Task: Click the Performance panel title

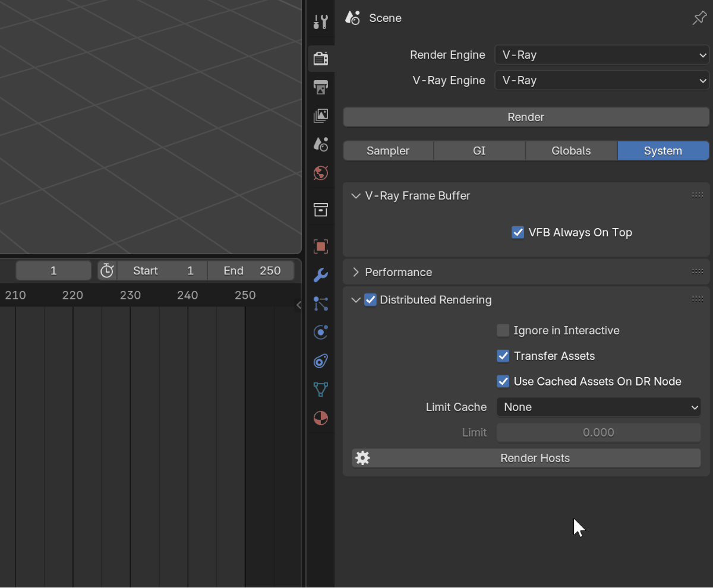Action: pyautogui.click(x=398, y=272)
